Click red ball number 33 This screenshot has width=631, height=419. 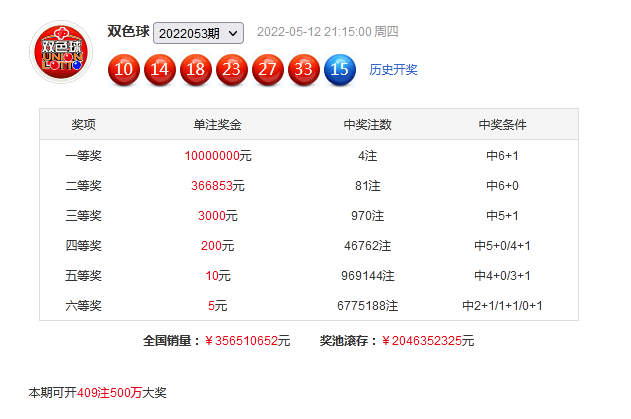304,70
